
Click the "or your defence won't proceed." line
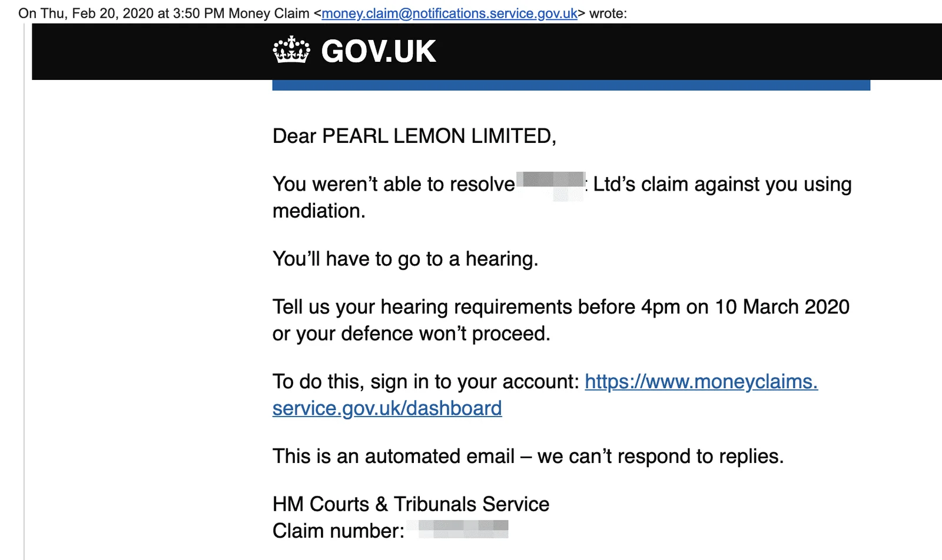[x=412, y=334]
